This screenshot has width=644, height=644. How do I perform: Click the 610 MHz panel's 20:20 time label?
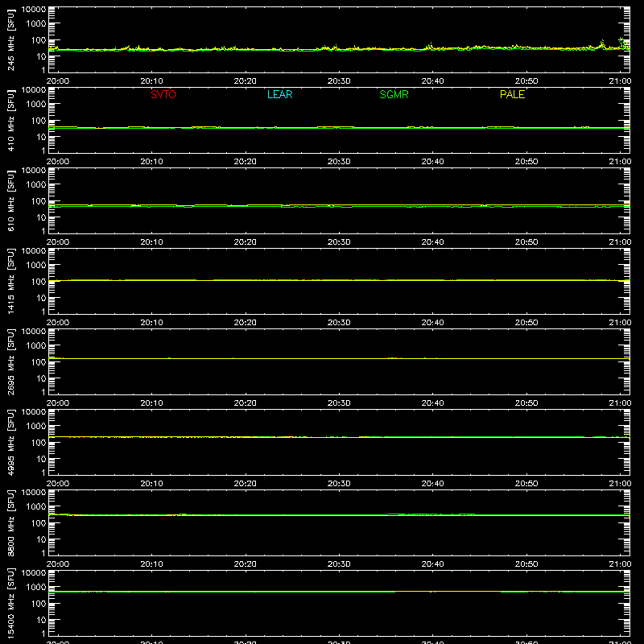tap(246, 242)
